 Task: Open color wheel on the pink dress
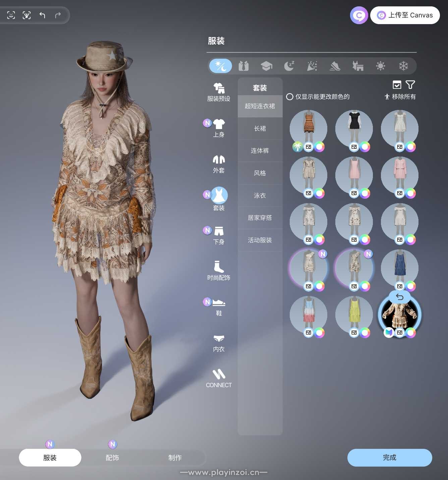point(365,193)
